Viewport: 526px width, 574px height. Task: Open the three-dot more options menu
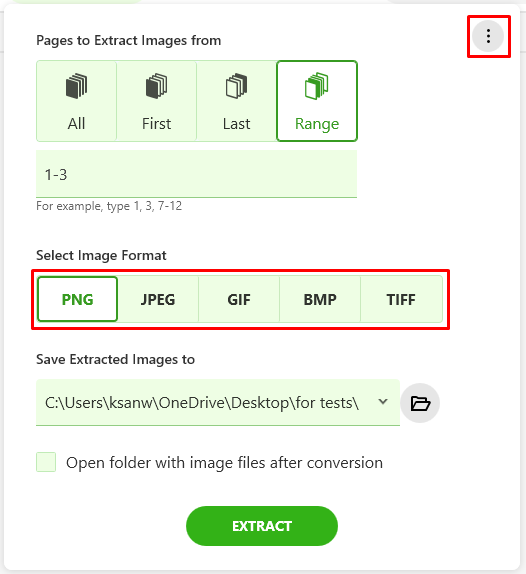[488, 36]
